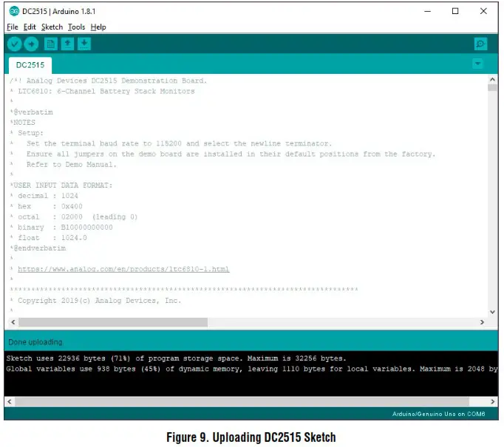The height and width of the screenshot is (447, 504).
Task: Click 'Arduino/Genuino Uno on COM6' status text
Action: (x=438, y=414)
